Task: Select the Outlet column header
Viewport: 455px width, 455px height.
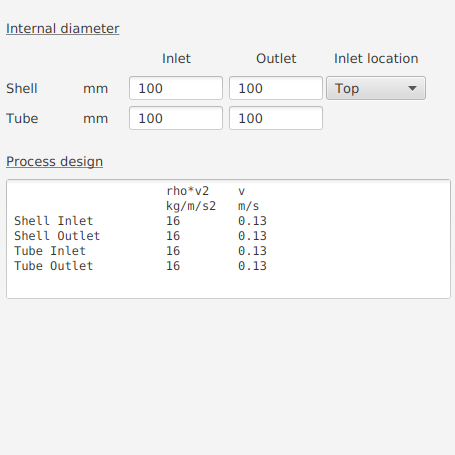Action: (x=276, y=59)
